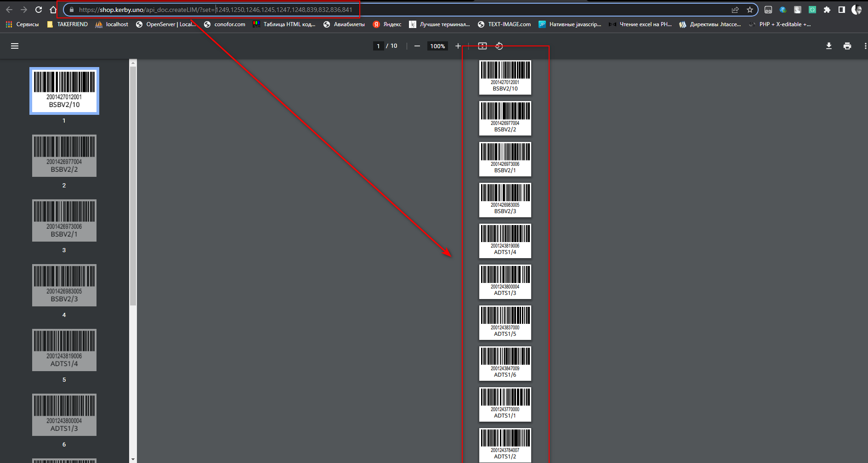
Task: Open the green circular arrows extension
Action: click(x=812, y=10)
